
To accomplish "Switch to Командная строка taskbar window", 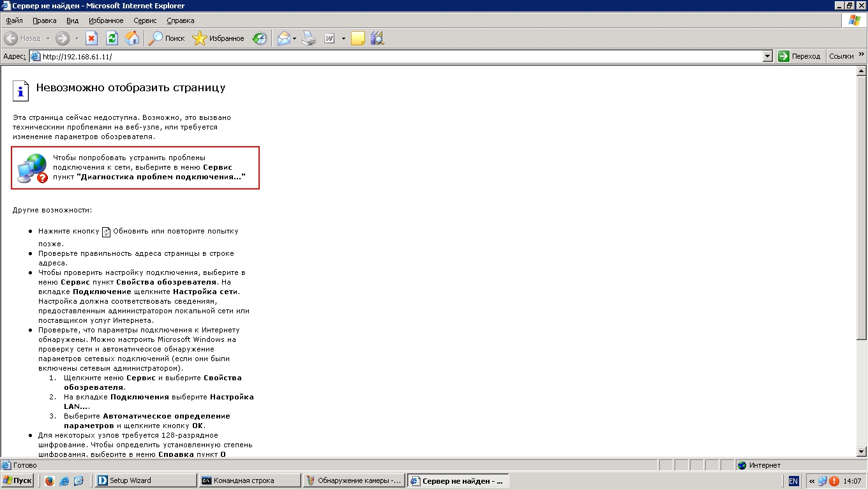I will tap(249, 480).
